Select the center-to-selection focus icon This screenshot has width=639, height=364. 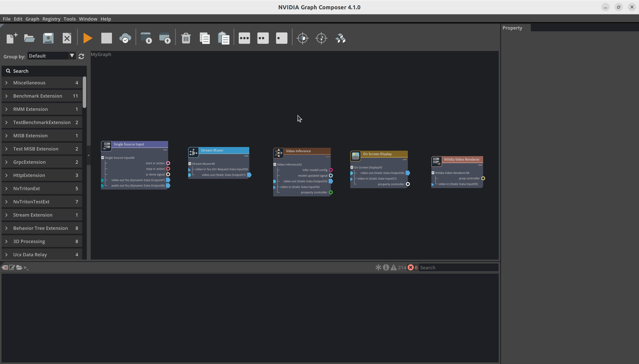tap(322, 38)
